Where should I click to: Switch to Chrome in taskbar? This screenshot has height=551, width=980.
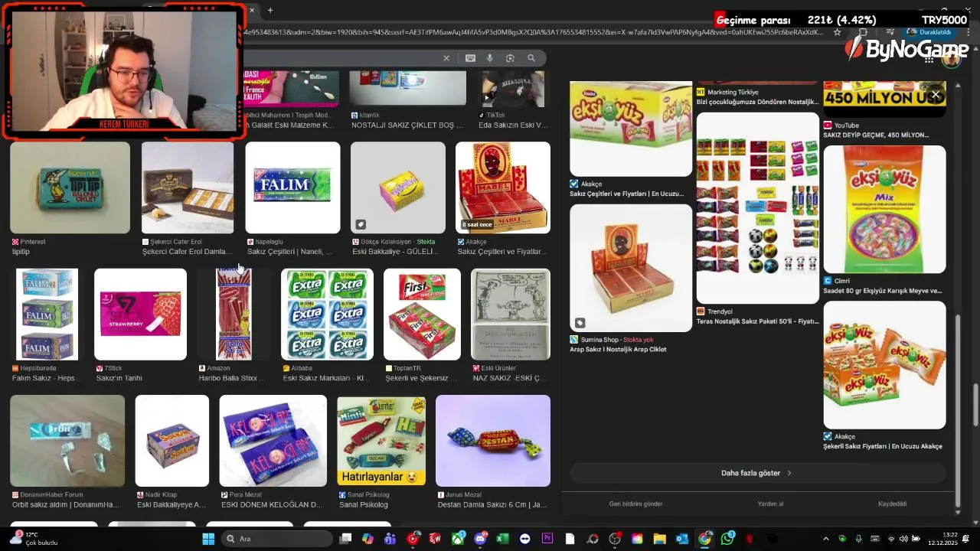click(704, 539)
